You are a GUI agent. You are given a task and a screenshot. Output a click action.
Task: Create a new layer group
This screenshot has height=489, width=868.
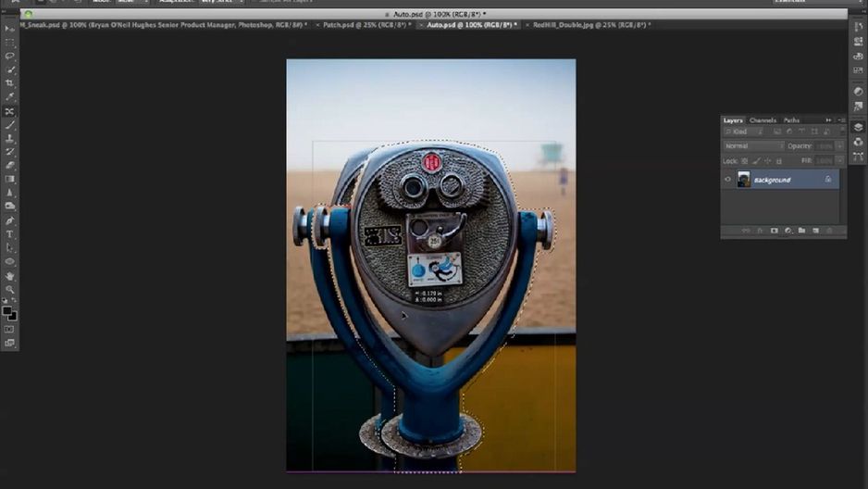(x=801, y=231)
